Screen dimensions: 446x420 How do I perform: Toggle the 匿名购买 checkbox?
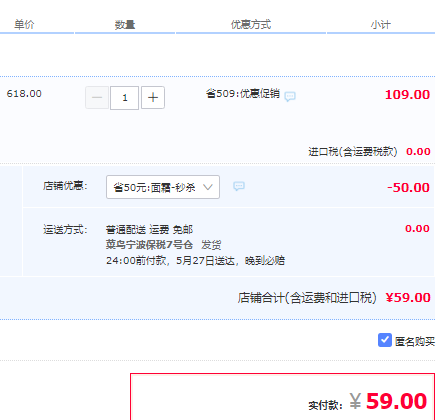click(385, 340)
